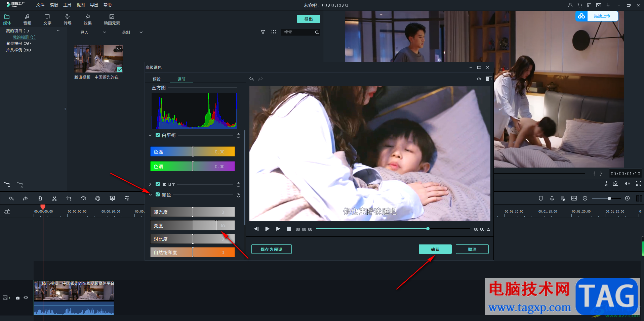This screenshot has height=321, width=644.
Task: Reset the 白平衡 section
Action: (x=238, y=136)
